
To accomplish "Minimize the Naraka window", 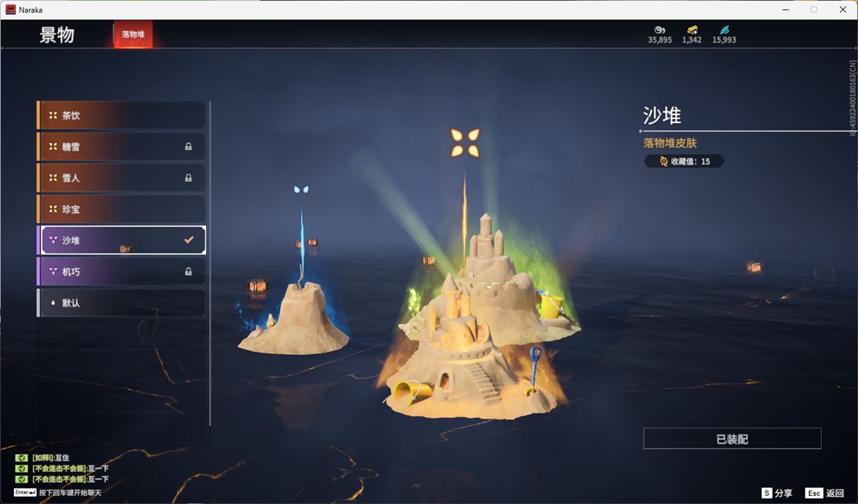I will [786, 10].
